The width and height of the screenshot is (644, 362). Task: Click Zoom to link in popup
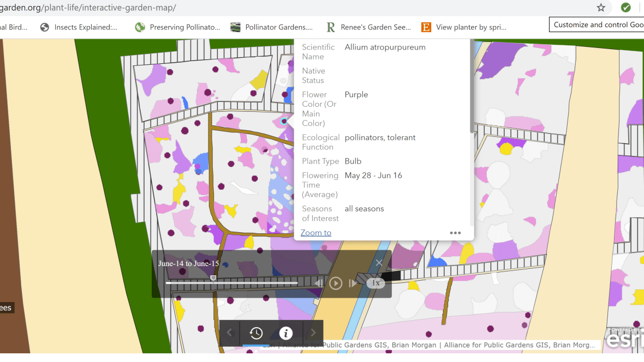315,233
